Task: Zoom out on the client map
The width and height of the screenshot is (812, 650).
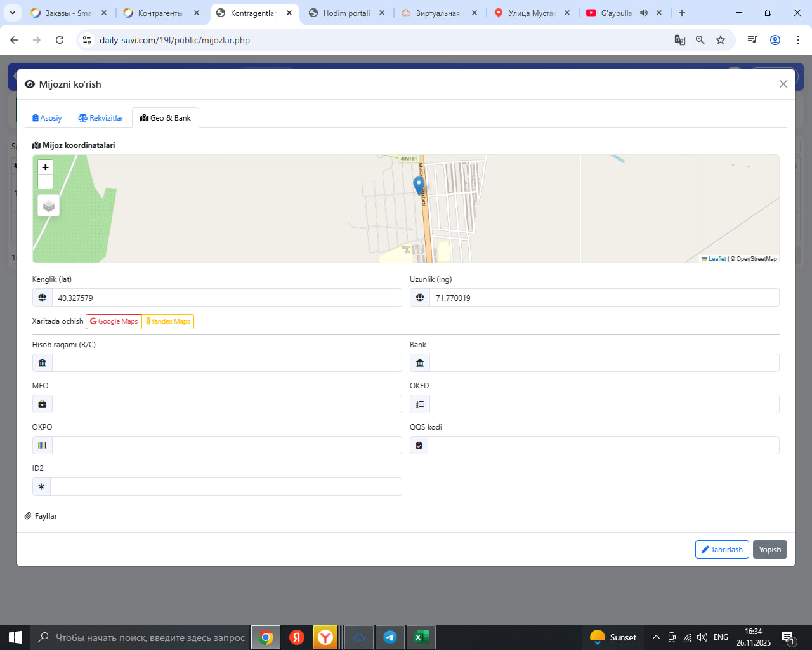Action: [x=45, y=182]
